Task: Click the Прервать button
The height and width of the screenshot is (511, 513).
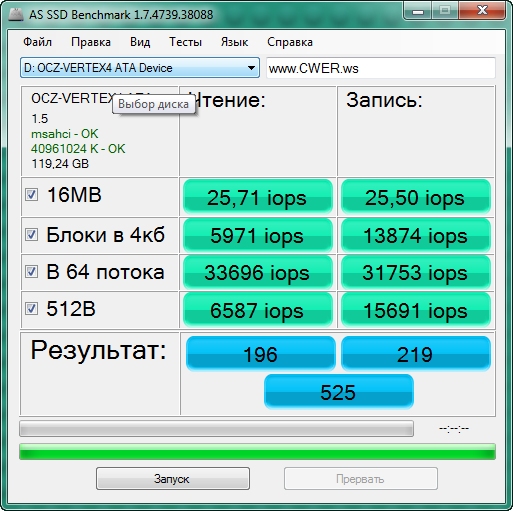Action: 361,478
